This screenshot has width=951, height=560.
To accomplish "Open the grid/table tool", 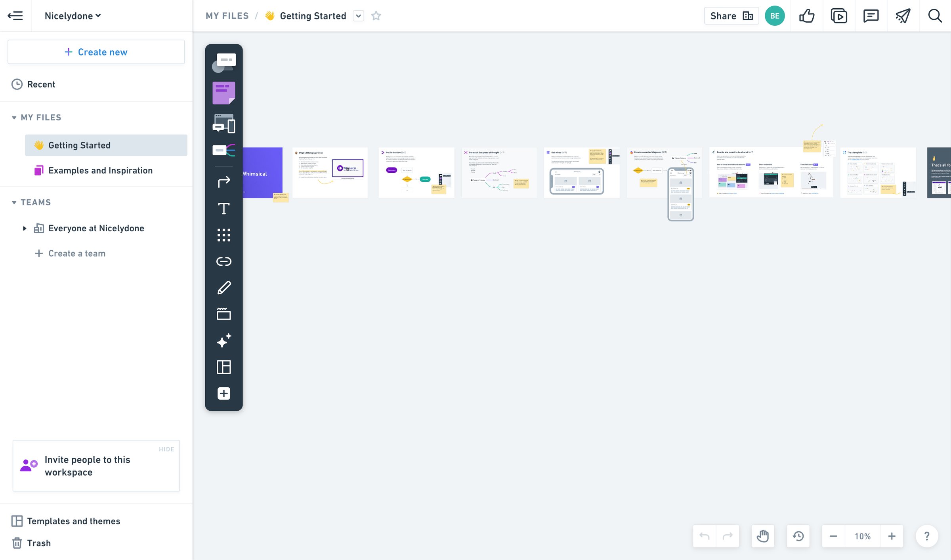I will [x=224, y=235].
